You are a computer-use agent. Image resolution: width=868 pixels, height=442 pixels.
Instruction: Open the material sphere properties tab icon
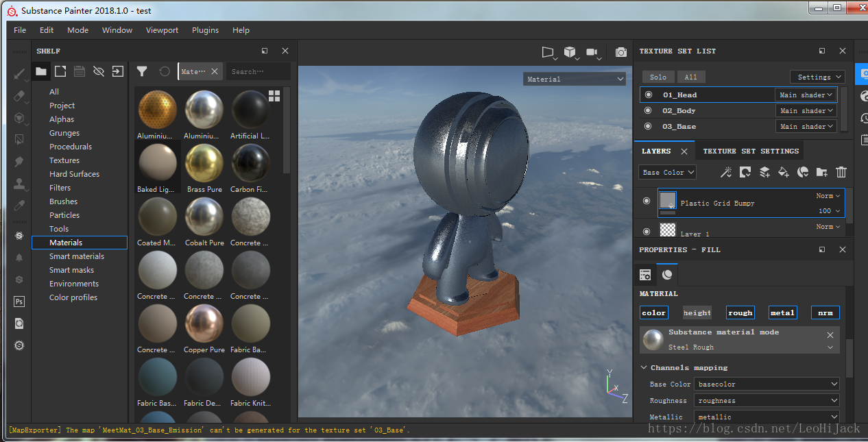click(667, 275)
